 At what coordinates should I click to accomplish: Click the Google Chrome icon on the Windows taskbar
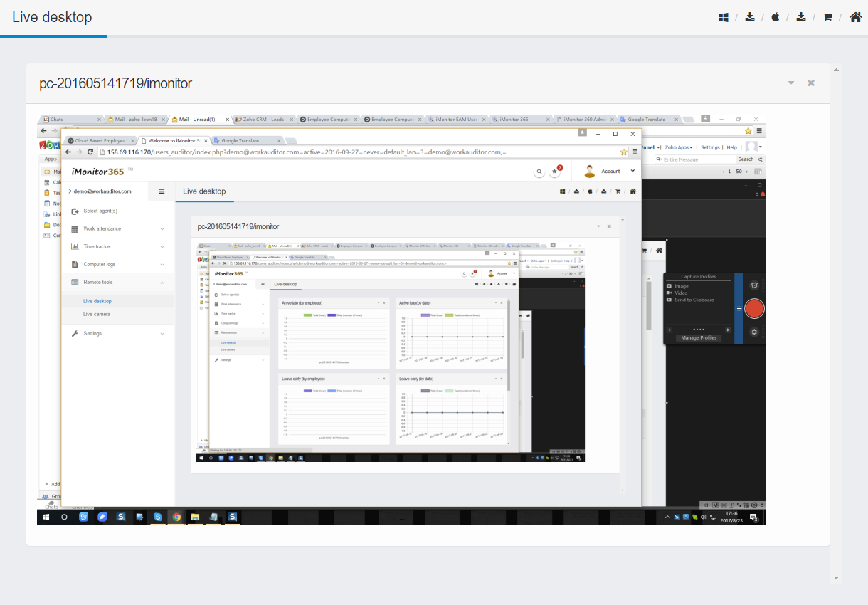click(x=176, y=517)
